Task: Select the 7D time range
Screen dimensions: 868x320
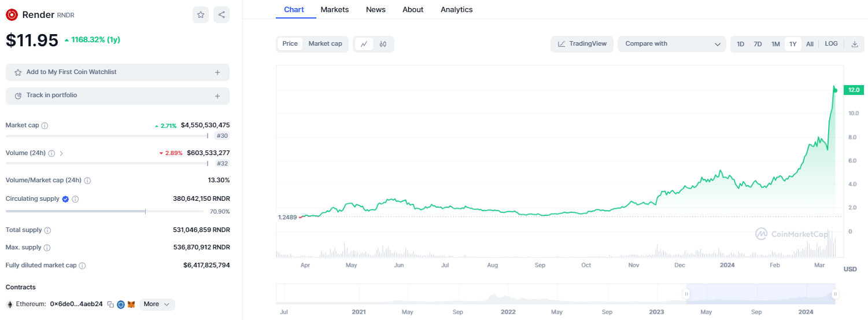Action: coord(758,44)
